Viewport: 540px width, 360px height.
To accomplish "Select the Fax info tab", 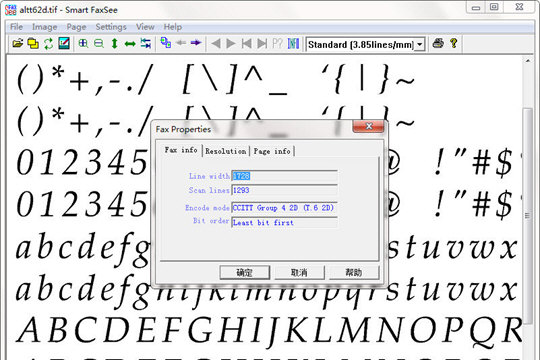I will 181,150.
